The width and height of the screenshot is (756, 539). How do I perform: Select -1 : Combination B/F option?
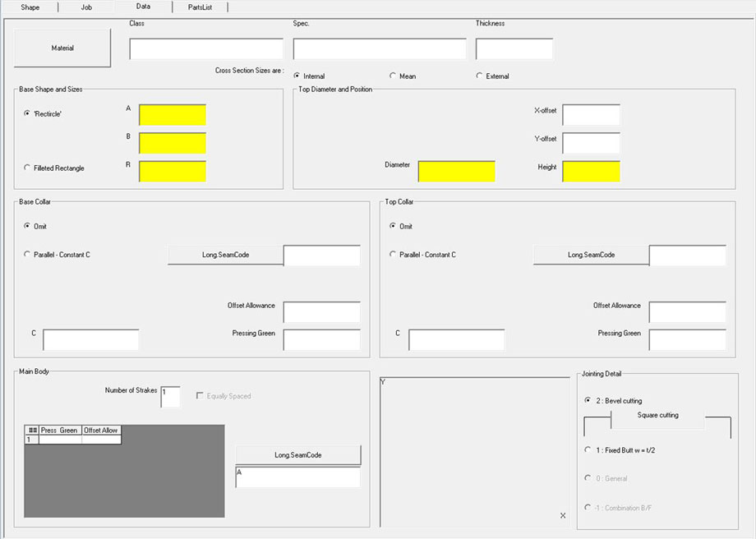(618, 508)
